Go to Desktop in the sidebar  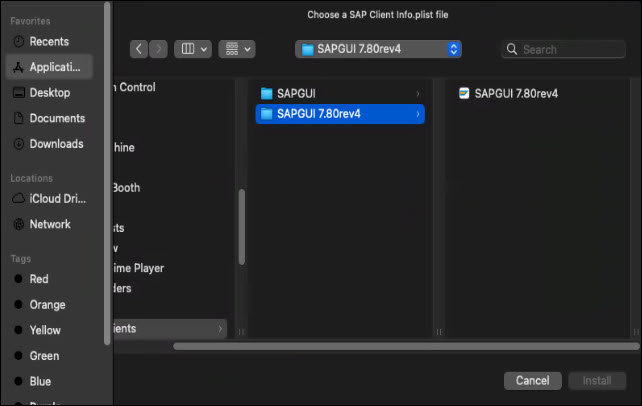pyautogui.click(x=49, y=92)
